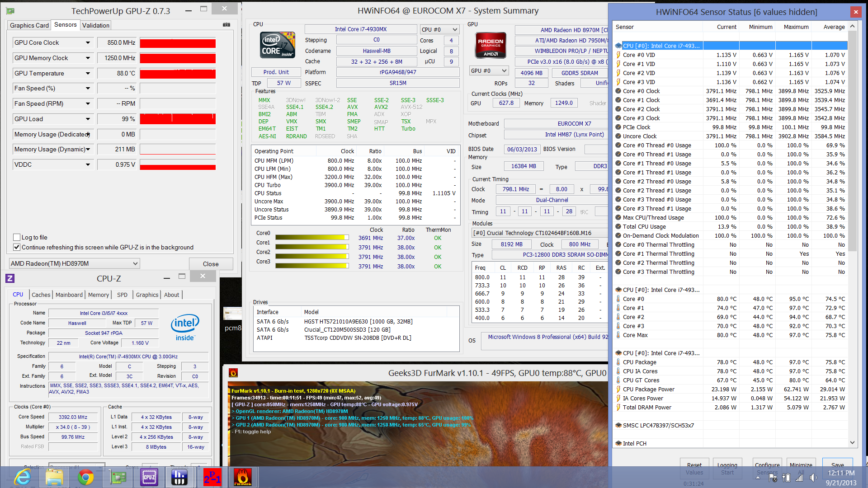The image size is (868, 488).
Task: Open the Mainboard tab in CPU-Z
Action: pos(69,295)
